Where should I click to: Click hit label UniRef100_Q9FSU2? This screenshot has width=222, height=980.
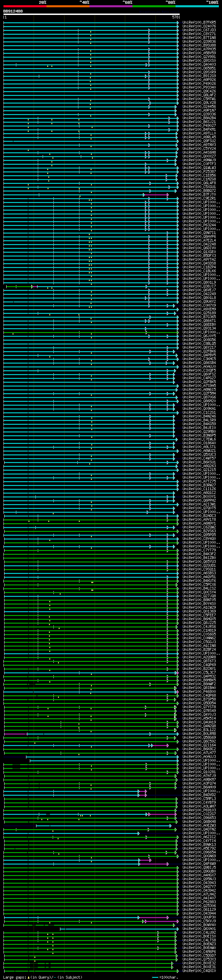point(199,141)
